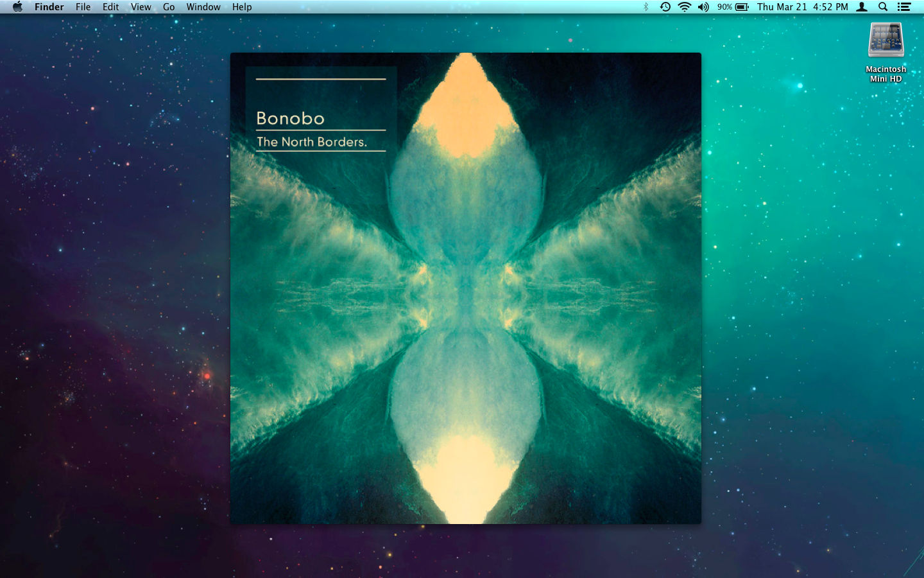Open the Wi-Fi status menu
Viewport: 924px width, 578px height.
pos(685,7)
